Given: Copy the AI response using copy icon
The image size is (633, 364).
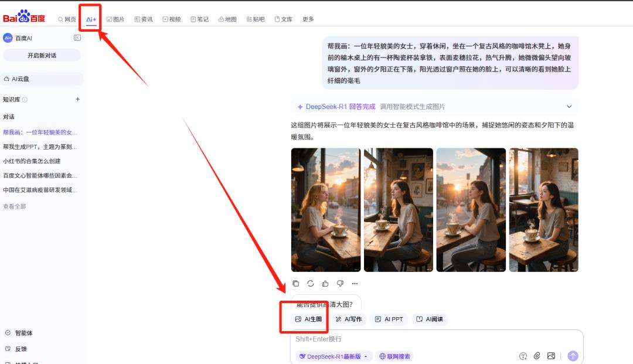Looking at the screenshot, I should pos(296,283).
